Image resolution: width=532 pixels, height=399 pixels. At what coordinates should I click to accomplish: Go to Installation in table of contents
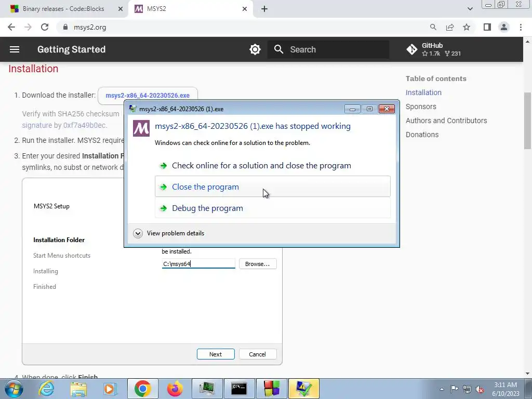point(423,92)
